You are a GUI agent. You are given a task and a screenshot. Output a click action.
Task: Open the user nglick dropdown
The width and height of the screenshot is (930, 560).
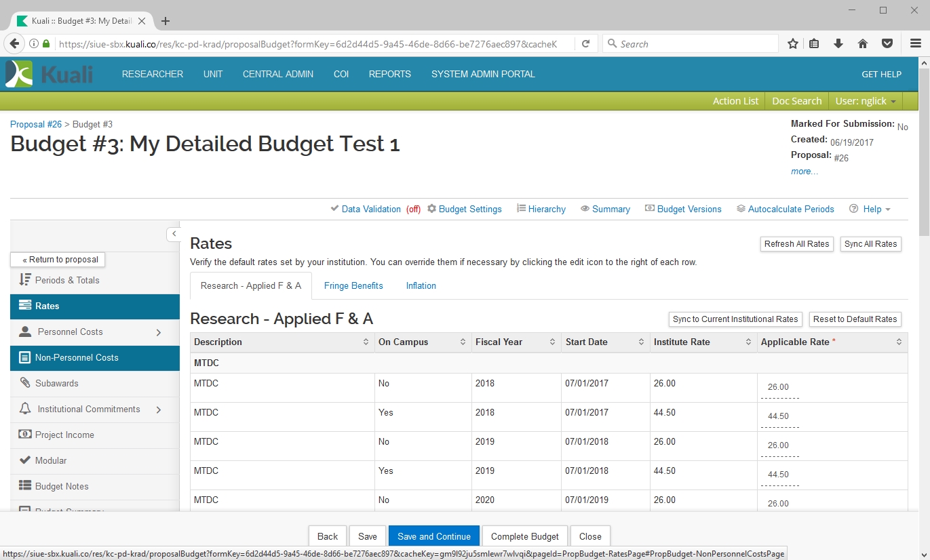pos(866,101)
